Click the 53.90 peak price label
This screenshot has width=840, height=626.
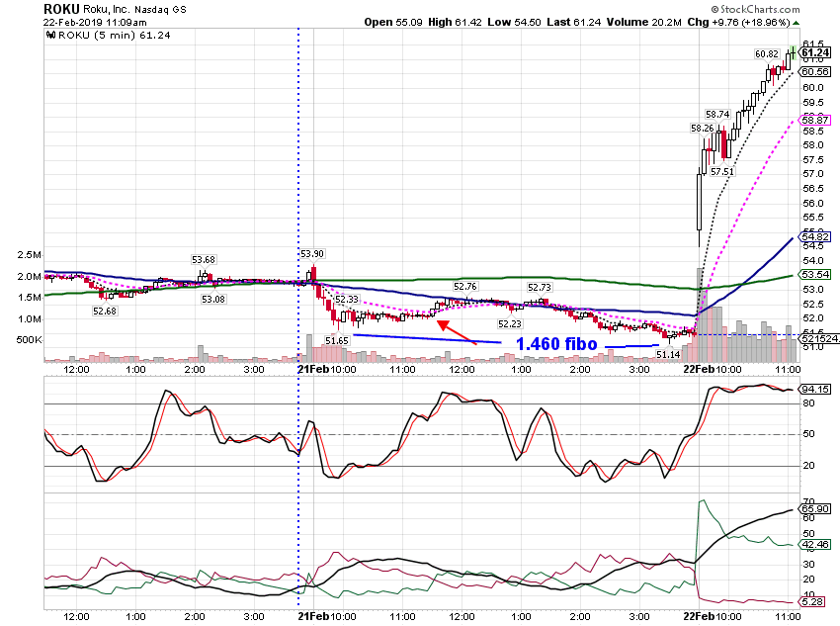coord(311,254)
